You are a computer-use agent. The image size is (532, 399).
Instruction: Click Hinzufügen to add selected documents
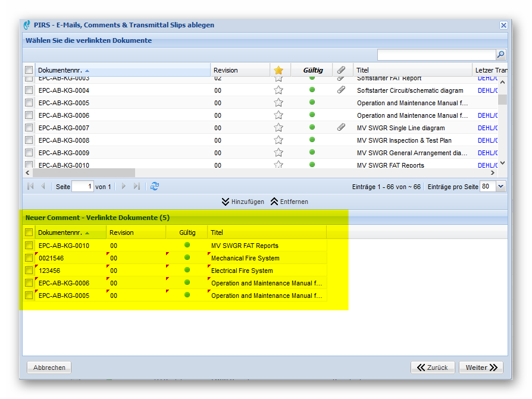(243, 202)
